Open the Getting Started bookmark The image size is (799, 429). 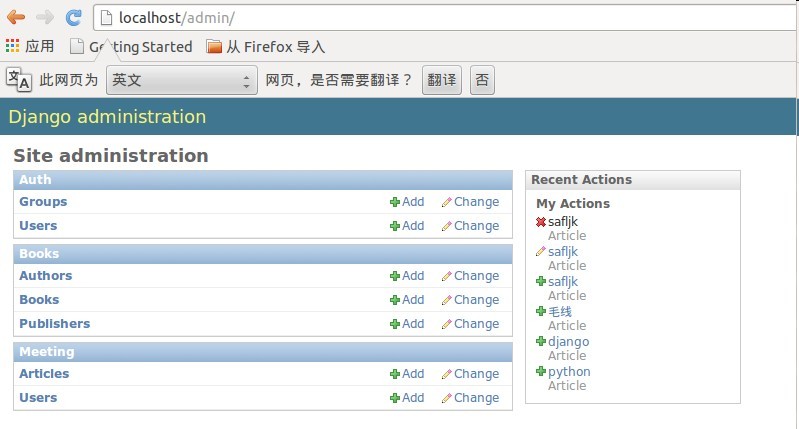click(x=131, y=47)
